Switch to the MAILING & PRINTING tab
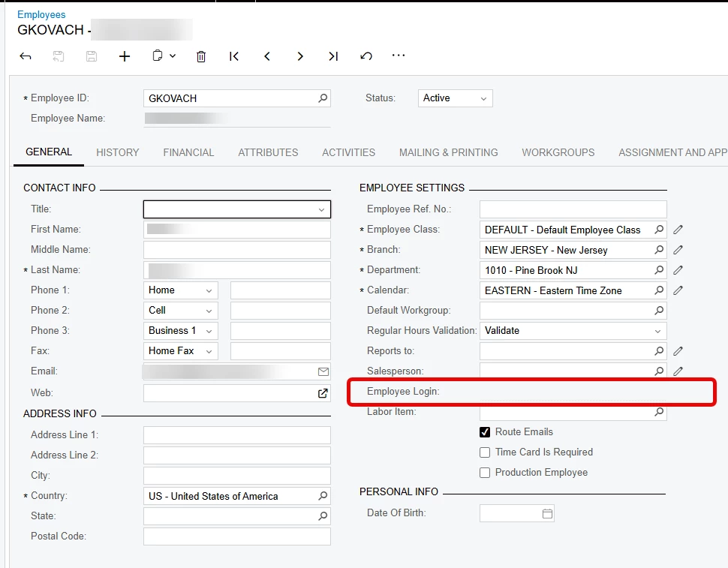 (x=449, y=152)
